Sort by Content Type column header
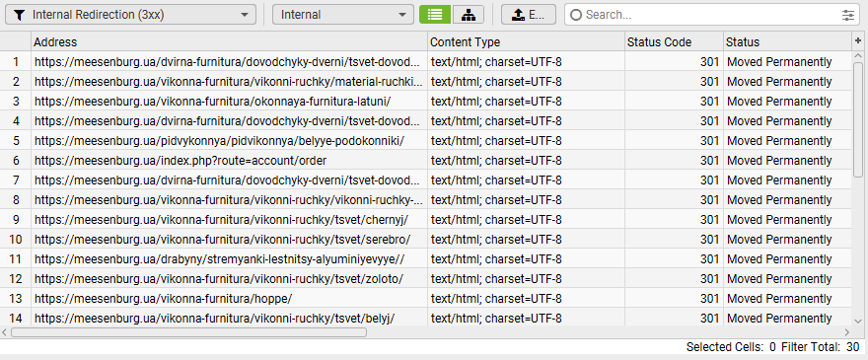The height and width of the screenshot is (360, 868). [526, 41]
